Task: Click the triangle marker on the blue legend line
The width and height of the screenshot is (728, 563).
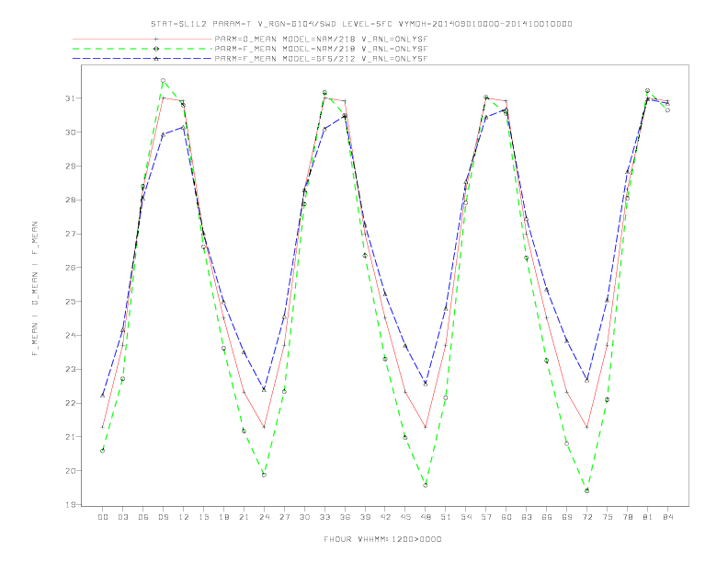Action: [x=156, y=59]
